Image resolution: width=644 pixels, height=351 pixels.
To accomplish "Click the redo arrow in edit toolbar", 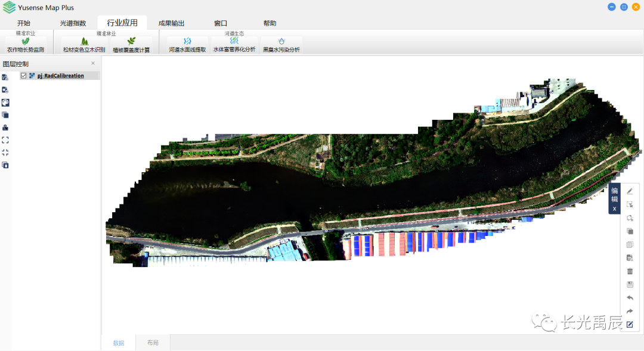I will (630, 311).
